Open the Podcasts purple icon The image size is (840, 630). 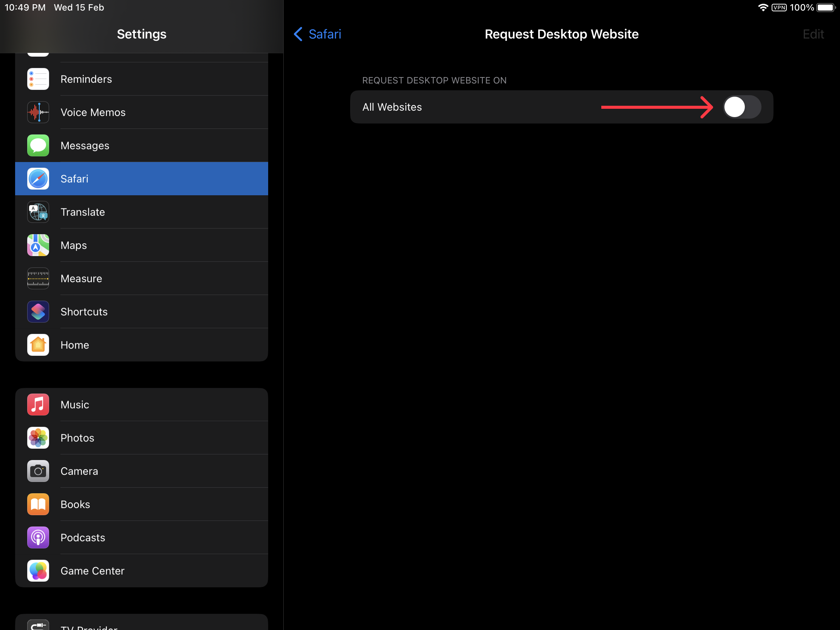[38, 537]
